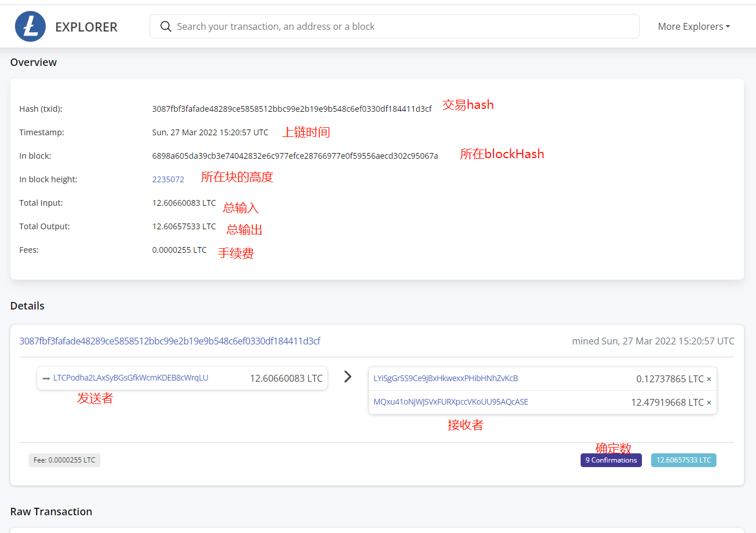
Task: Open the transaction hash link under Details
Action: 170,341
